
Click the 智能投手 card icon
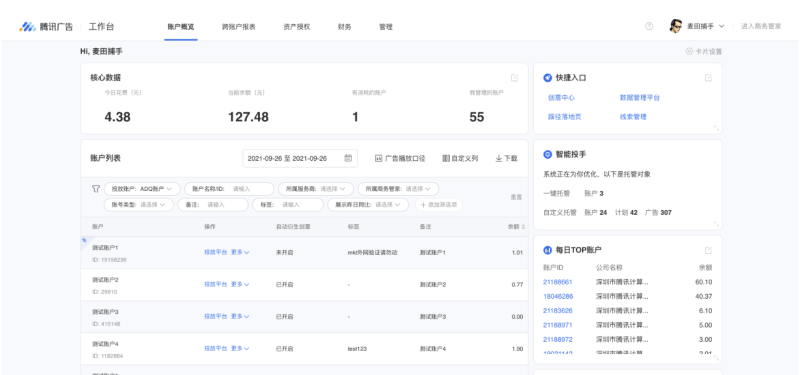[x=547, y=154]
